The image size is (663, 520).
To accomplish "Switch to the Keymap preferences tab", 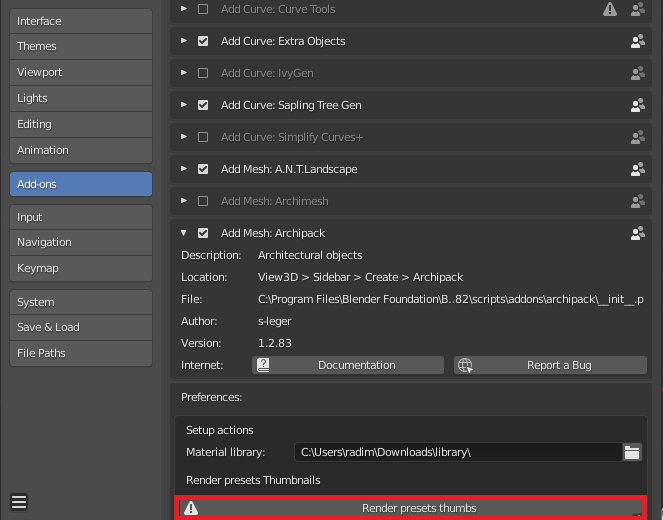I will click(80, 268).
